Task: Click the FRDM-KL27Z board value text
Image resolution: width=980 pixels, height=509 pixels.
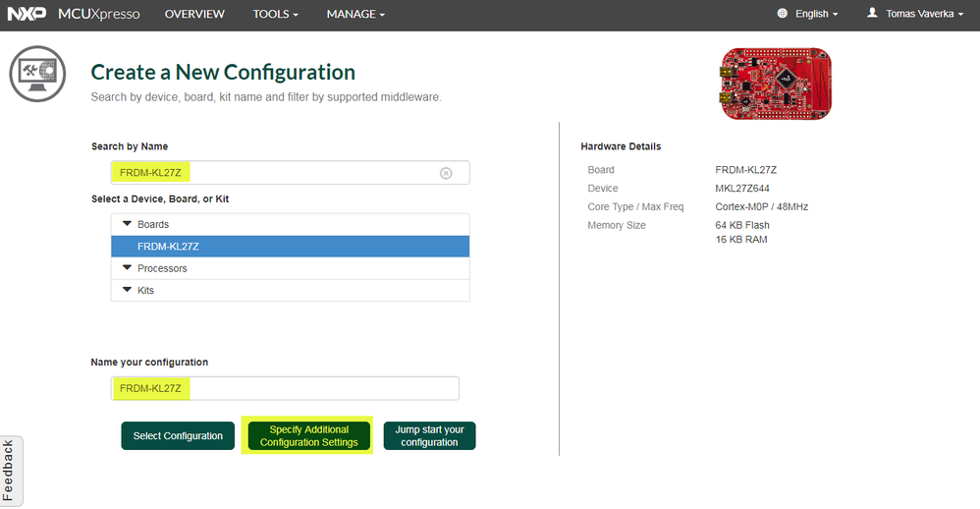Action: (x=745, y=170)
